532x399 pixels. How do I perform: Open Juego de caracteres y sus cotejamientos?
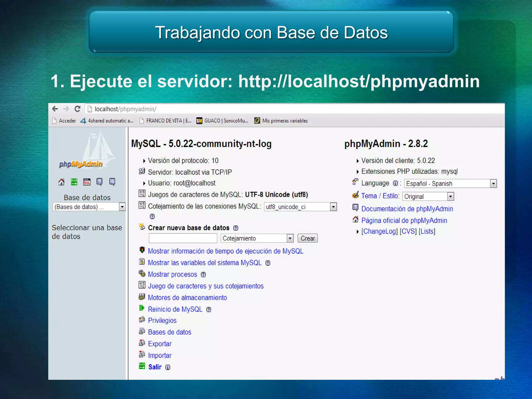206,286
